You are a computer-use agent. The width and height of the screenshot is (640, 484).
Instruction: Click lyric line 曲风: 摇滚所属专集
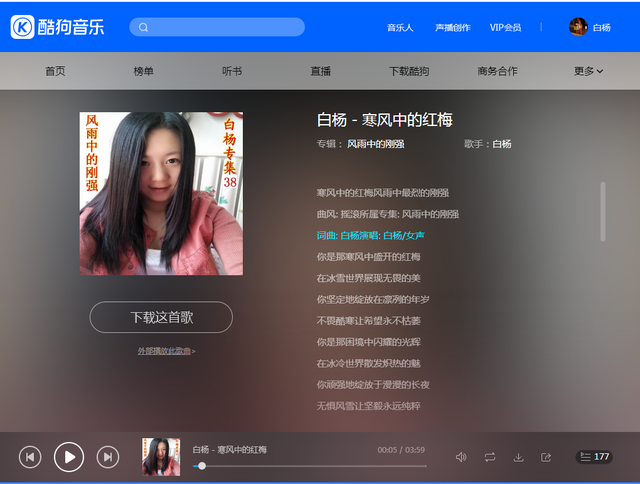(388, 214)
